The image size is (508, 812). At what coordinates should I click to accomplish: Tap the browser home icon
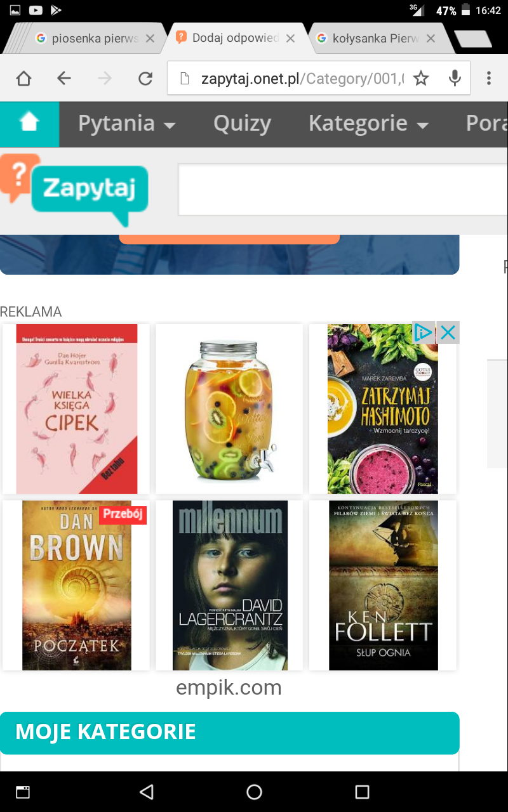point(23,79)
